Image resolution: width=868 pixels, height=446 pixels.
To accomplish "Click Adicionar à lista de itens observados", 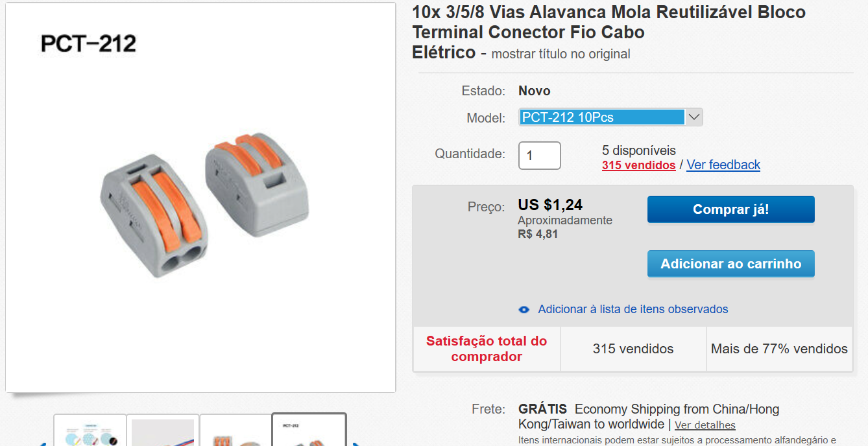I will click(x=633, y=309).
